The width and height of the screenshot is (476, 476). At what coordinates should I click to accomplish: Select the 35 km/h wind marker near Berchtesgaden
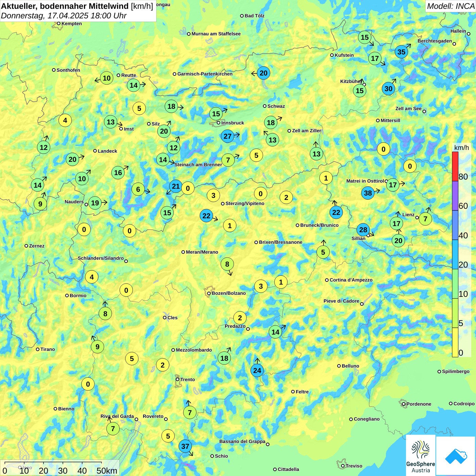click(x=402, y=52)
